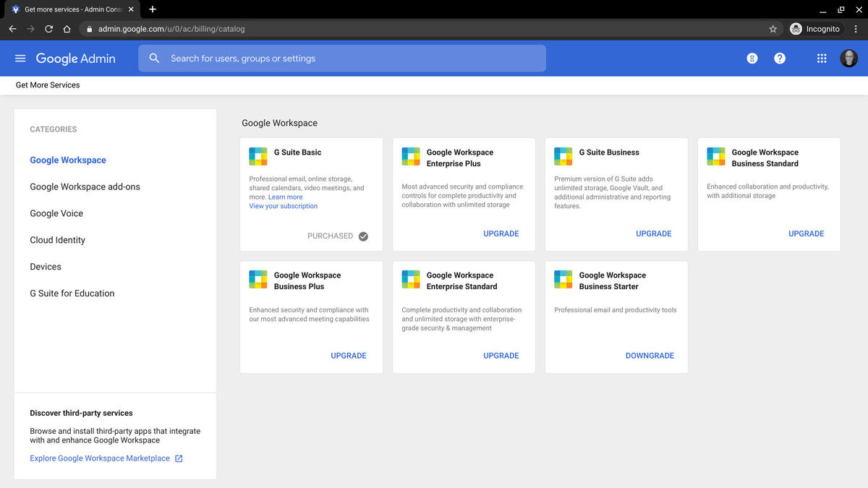The height and width of the screenshot is (488, 868).
Task: Toggle the bookmark star in the address bar
Action: [773, 29]
